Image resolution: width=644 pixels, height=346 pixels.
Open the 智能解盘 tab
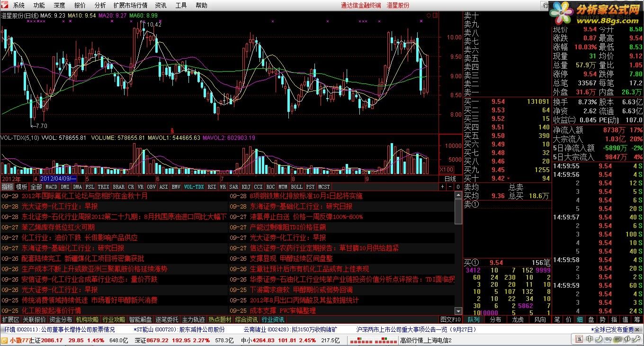tap(140, 319)
